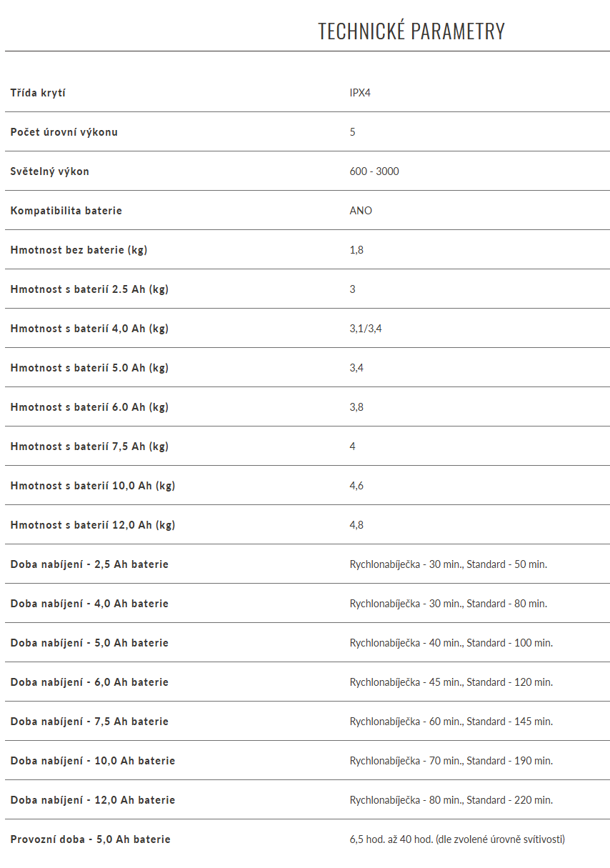The image size is (610, 868).
Task: Click the Hmotnost bez baterie (kg) label
Action: (x=79, y=250)
